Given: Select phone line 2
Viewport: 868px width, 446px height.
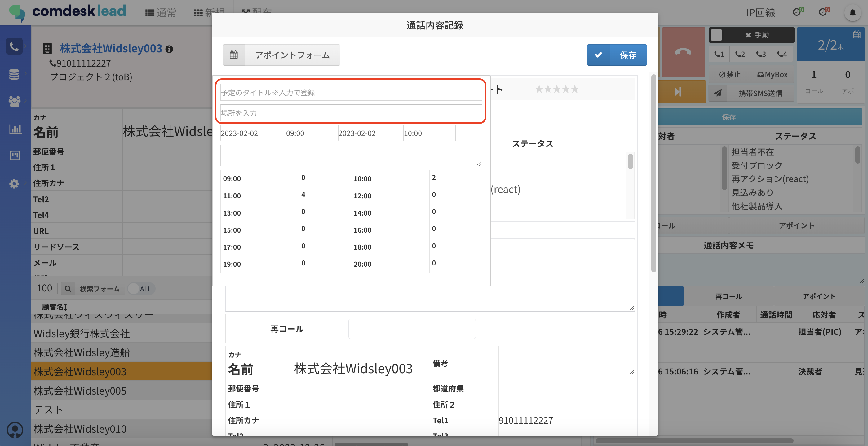Looking at the screenshot, I should pyautogui.click(x=740, y=54).
